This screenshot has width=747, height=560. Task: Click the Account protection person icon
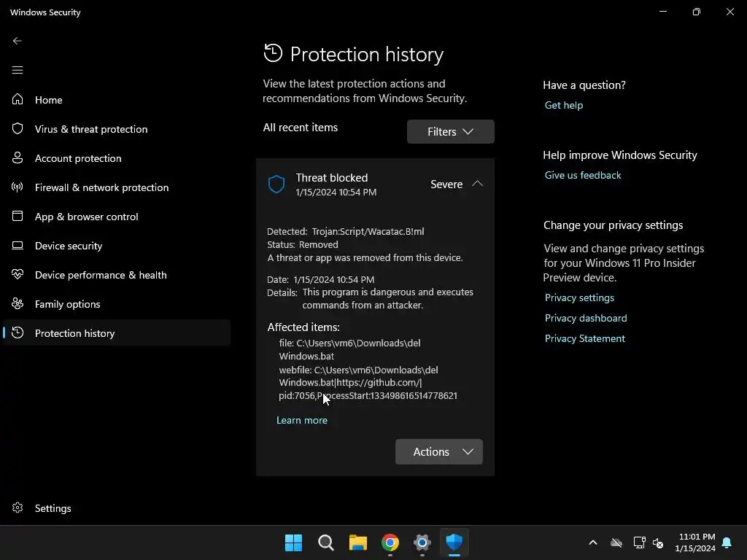[x=18, y=157]
